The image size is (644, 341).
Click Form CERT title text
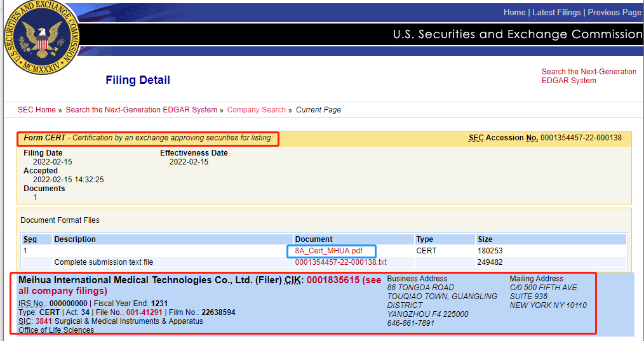click(148, 138)
